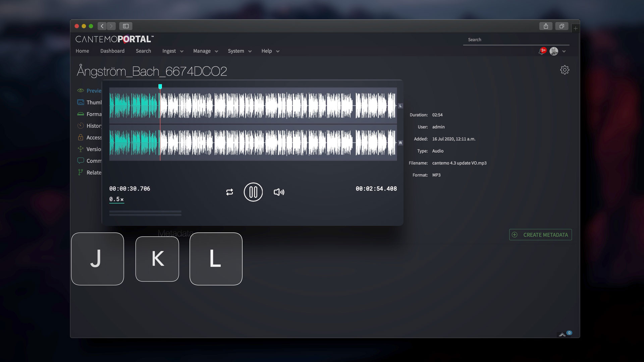Expand the Manage menu
Image resolution: width=644 pixels, height=362 pixels.
205,51
